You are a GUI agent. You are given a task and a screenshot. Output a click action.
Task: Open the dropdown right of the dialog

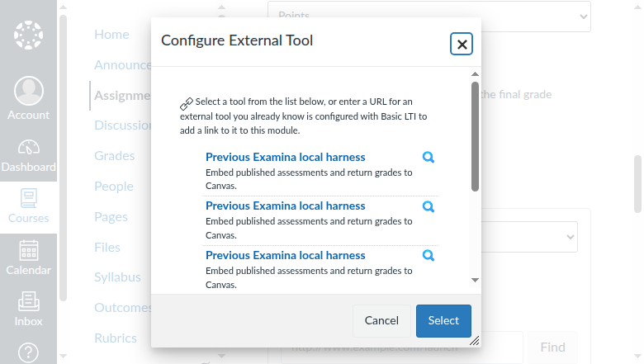pyautogui.click(x=529, y=237)
